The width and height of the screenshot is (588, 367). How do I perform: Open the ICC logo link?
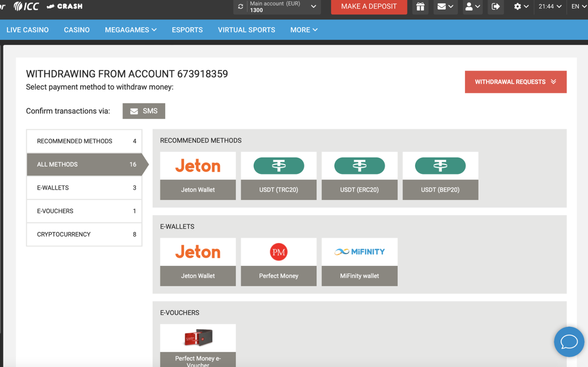[26, 6]
